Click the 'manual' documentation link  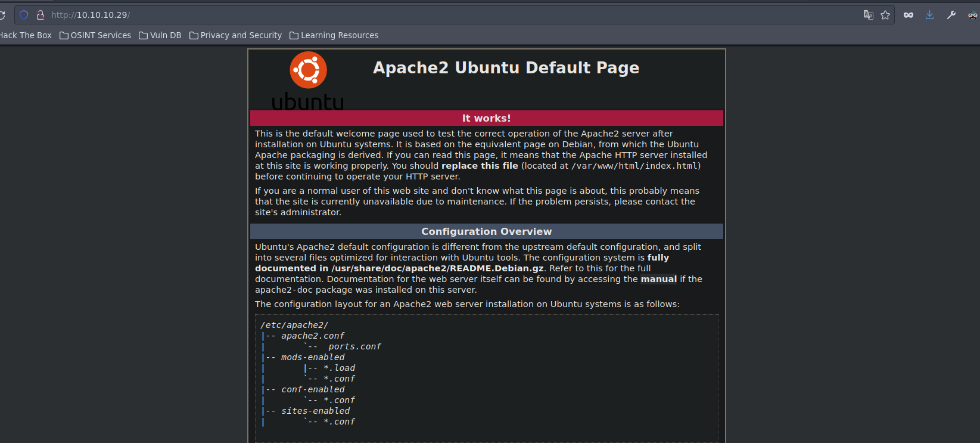coord(658,279)
